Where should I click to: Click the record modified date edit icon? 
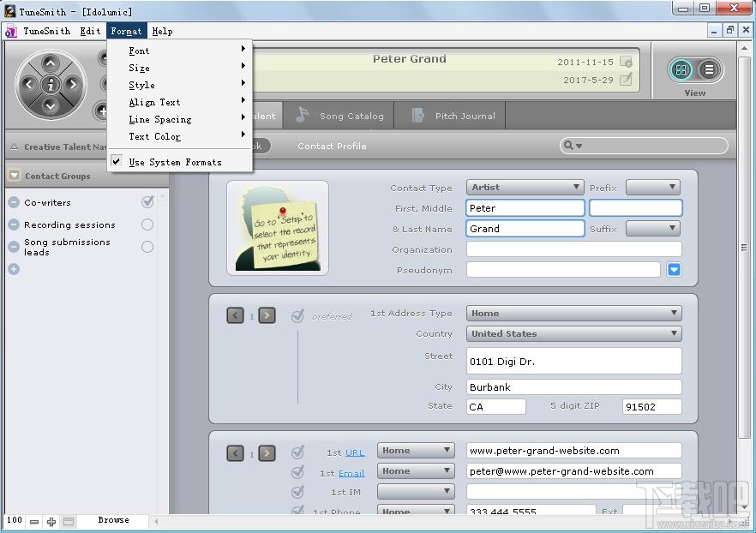(x=626, y=80)
